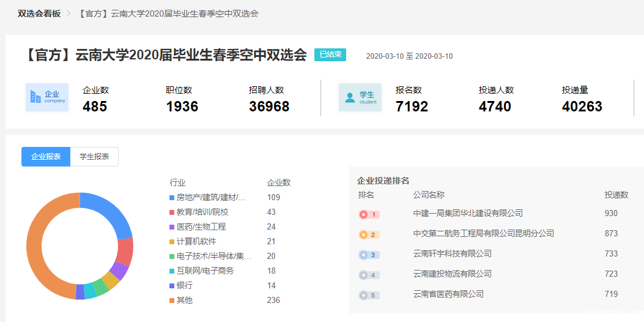This screenshot has width=644, height=322.
Task: Open 中建一局集团华北建设有限公司 company entry
Action: tap(468, 214)
